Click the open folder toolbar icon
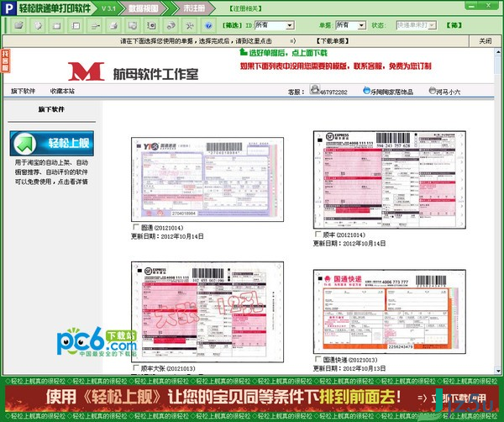The width and height of the screenshot is (504, 422). tap(19, 25)
